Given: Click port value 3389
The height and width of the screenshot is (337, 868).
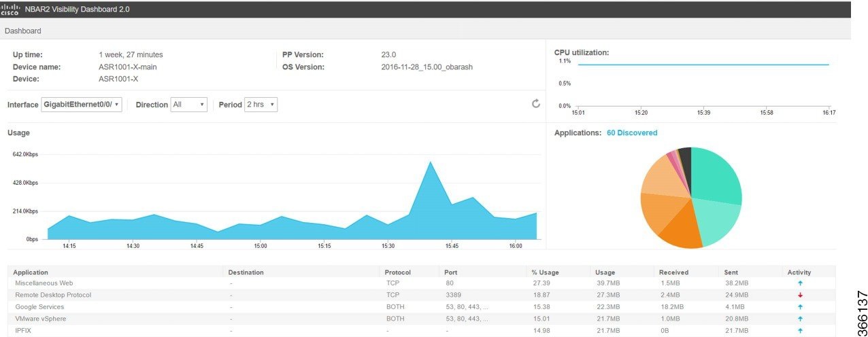Looking at the screenshot, I should coord(453,295).
